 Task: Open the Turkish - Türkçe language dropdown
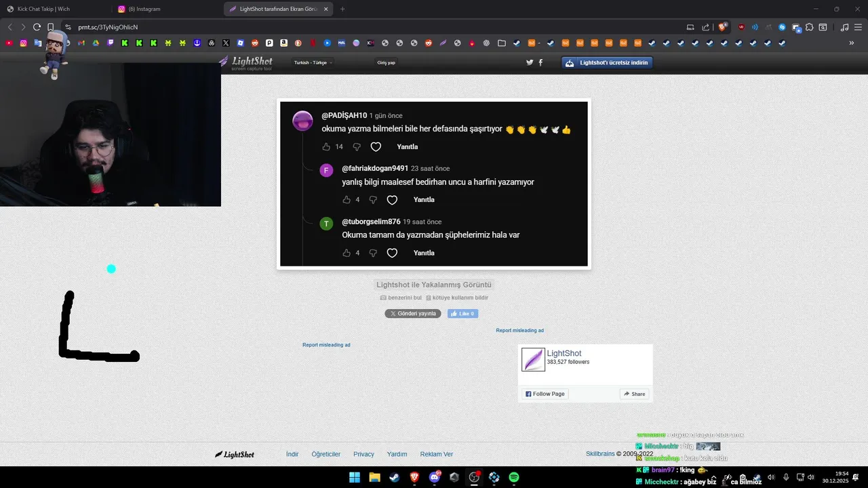coord(313,62)
